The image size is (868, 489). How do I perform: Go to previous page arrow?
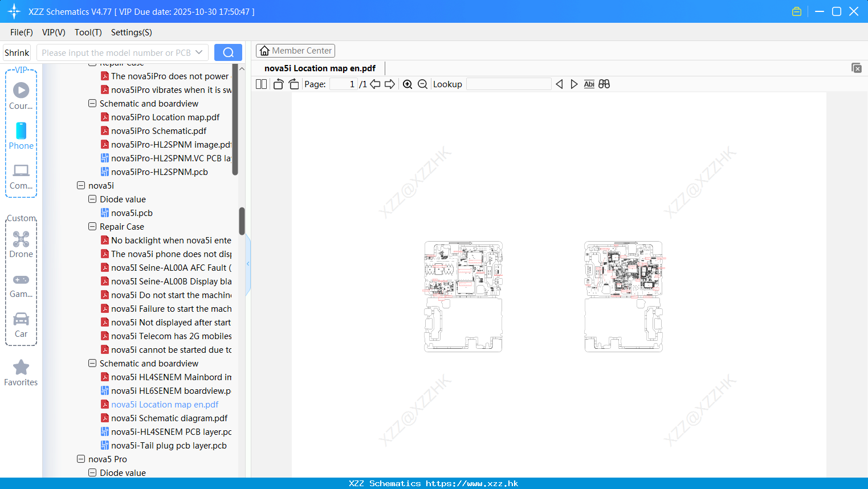[x=375, y=84]
